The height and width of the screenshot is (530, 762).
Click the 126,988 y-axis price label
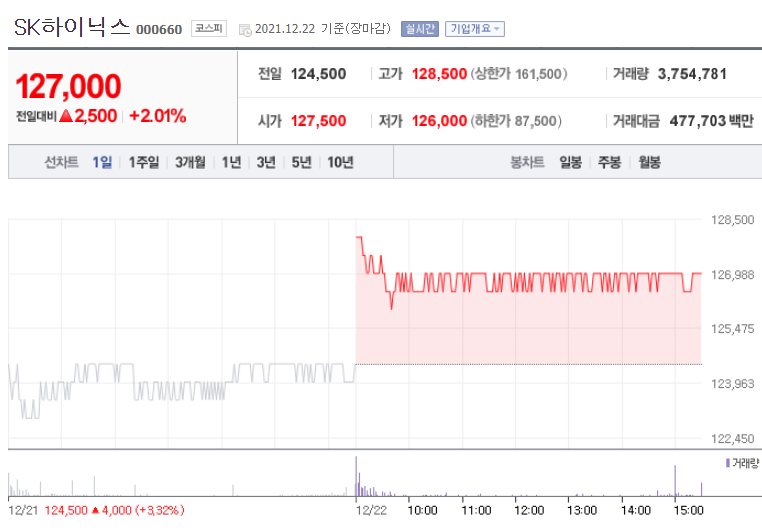pos(733,275)
